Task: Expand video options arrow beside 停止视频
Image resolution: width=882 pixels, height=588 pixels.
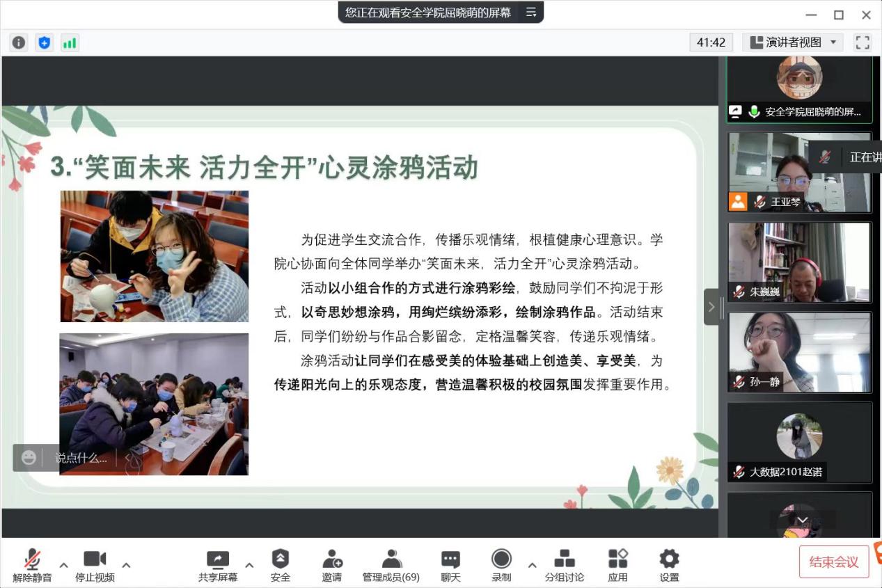Action: pyautogui.click(x=126, y=565)
